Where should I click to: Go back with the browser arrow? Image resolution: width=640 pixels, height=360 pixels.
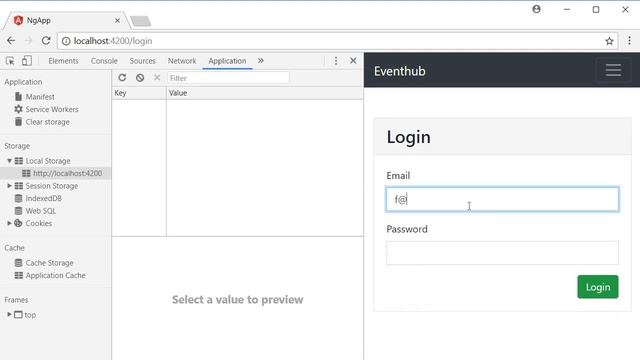(x=11, y=41)
